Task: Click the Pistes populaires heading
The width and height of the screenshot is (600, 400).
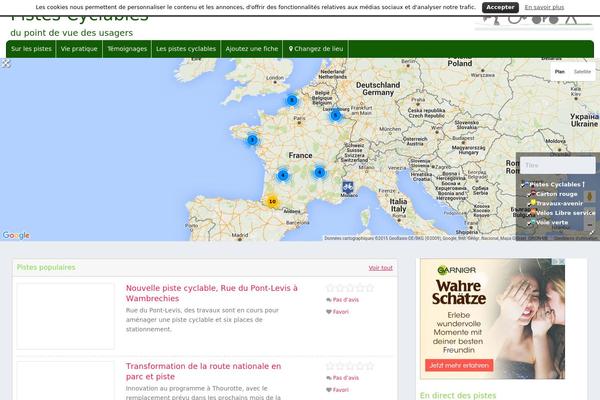Action: click(46, 268)
